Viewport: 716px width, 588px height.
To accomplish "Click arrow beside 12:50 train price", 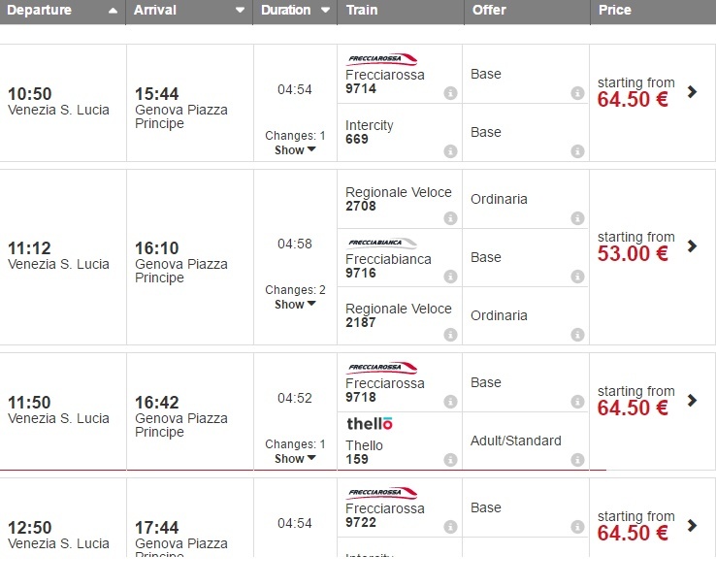I will (692, 526).
